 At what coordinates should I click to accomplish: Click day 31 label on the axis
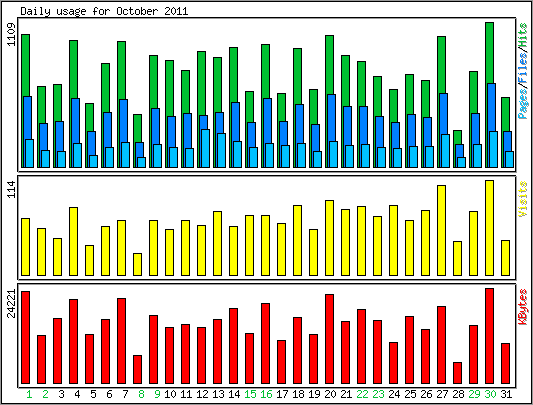tap(506, 394)
